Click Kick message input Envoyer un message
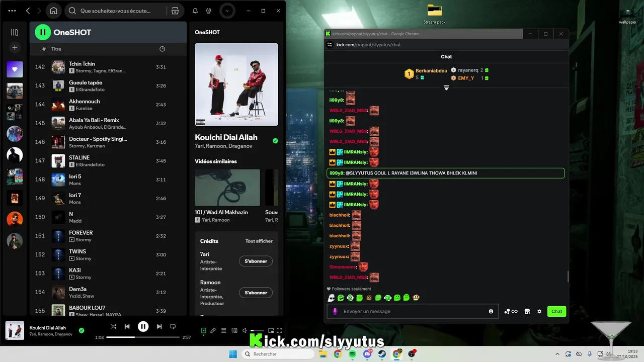Viewport: 644px width, 362px height. coord(413,311)
